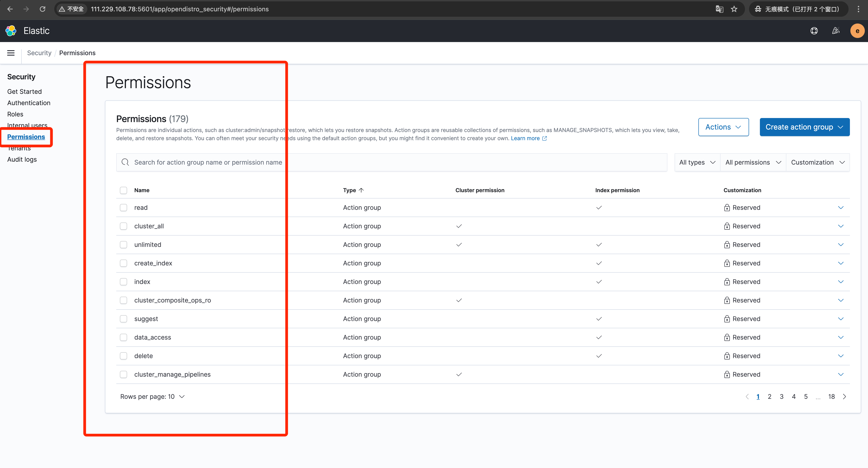868x468 pixels.
Task: Click the Elastic logo icon
Action: [x=11, y=31]
